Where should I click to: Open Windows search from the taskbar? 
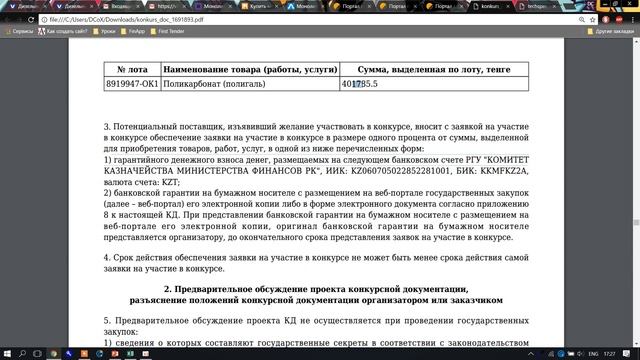click(22, 353)
